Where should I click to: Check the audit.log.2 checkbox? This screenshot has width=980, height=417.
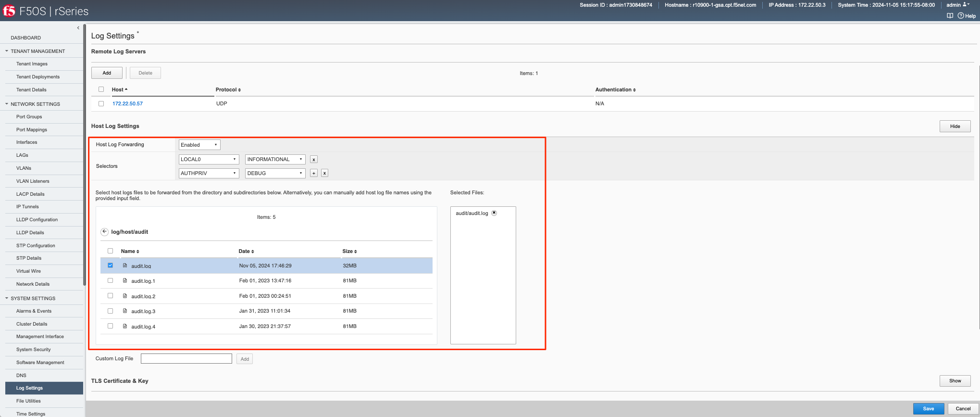click(111, 296)
